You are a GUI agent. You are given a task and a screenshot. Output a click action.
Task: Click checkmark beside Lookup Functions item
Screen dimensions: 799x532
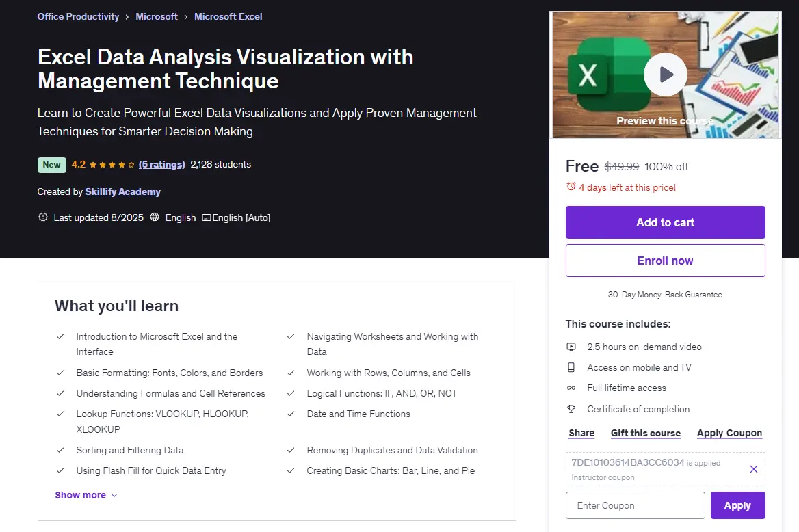click(60, 414)
